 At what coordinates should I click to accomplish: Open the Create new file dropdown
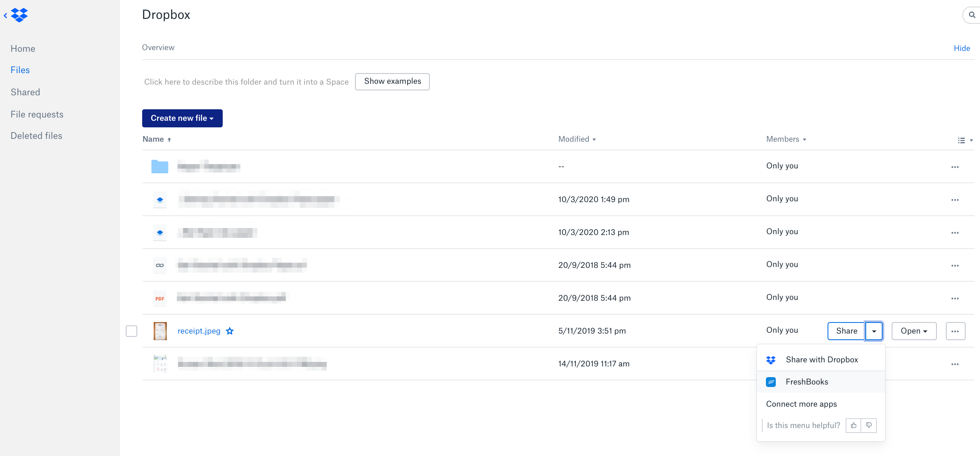pos(182,118)
